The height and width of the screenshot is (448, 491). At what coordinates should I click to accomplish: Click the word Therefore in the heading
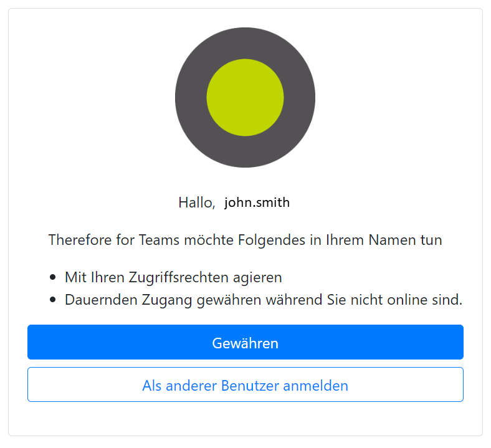point(80,240)
